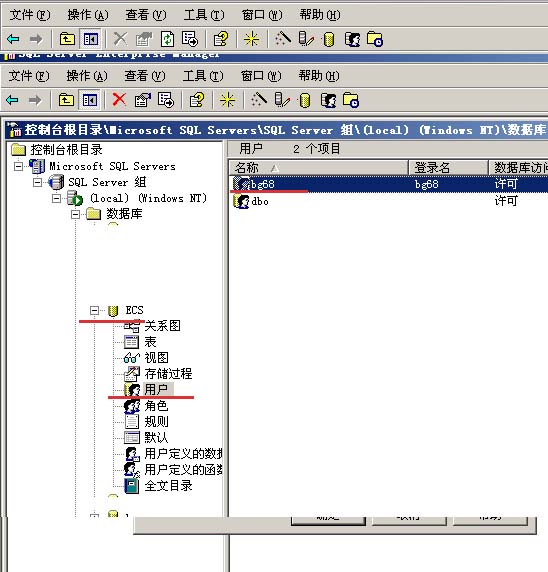
Task: Open 默认 under the ECS database
Action: (x=157, y=437)
